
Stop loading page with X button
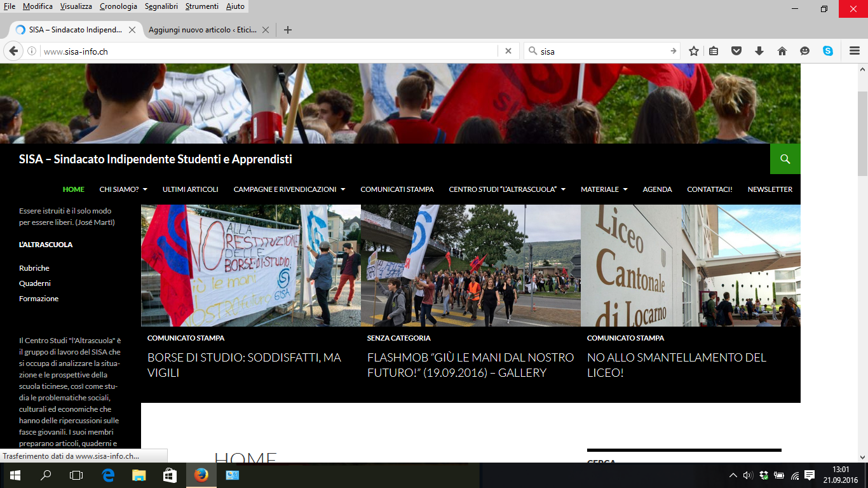coord(508,51)
